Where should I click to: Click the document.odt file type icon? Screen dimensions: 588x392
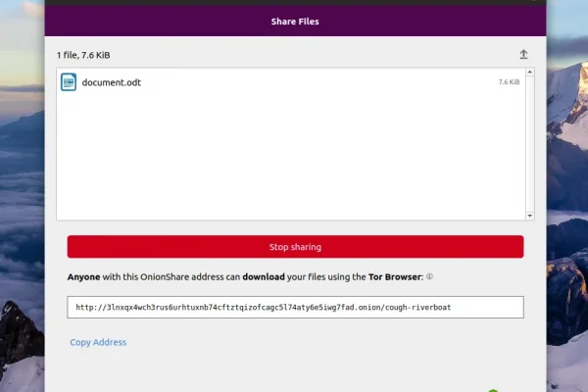69,82
